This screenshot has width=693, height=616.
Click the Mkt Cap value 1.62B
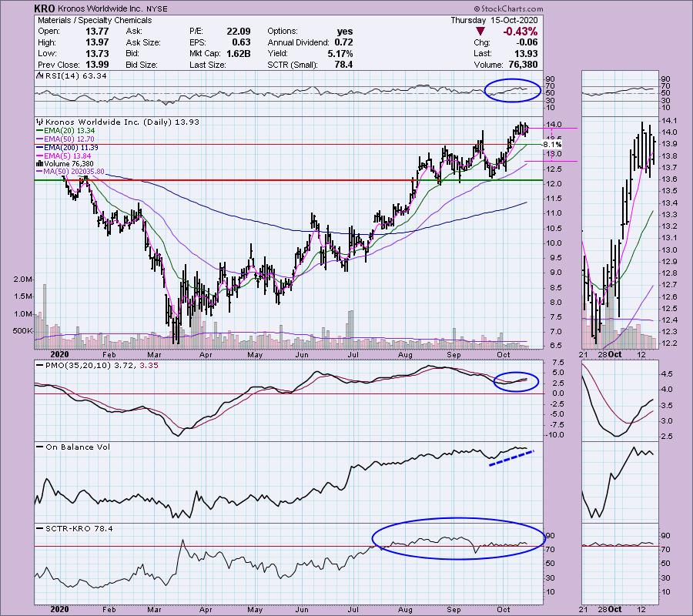tap(238, 53)
